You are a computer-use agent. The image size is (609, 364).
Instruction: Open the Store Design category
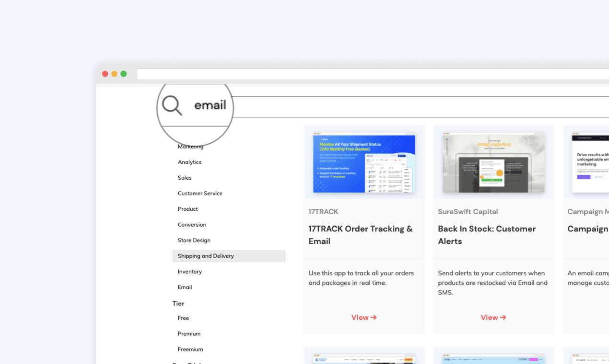[194, 240]
